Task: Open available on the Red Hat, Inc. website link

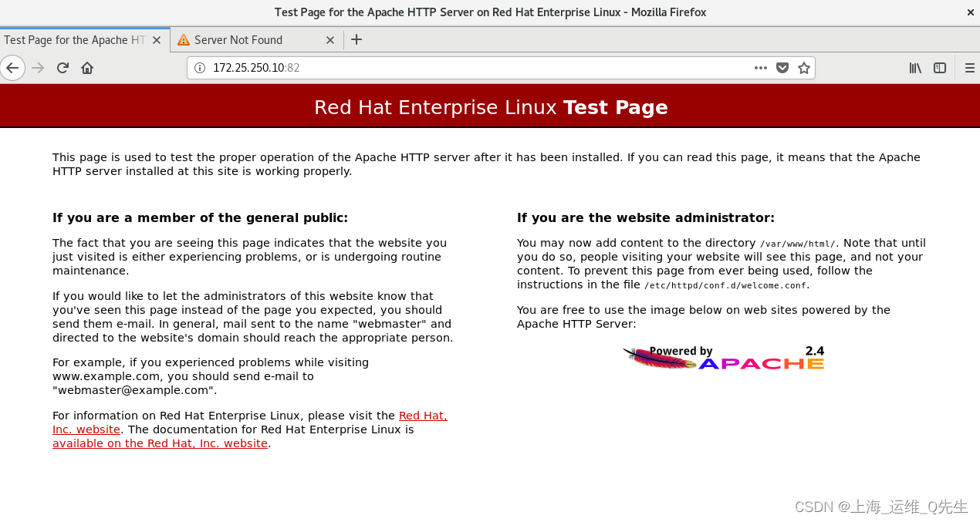Action: point(160,443)
